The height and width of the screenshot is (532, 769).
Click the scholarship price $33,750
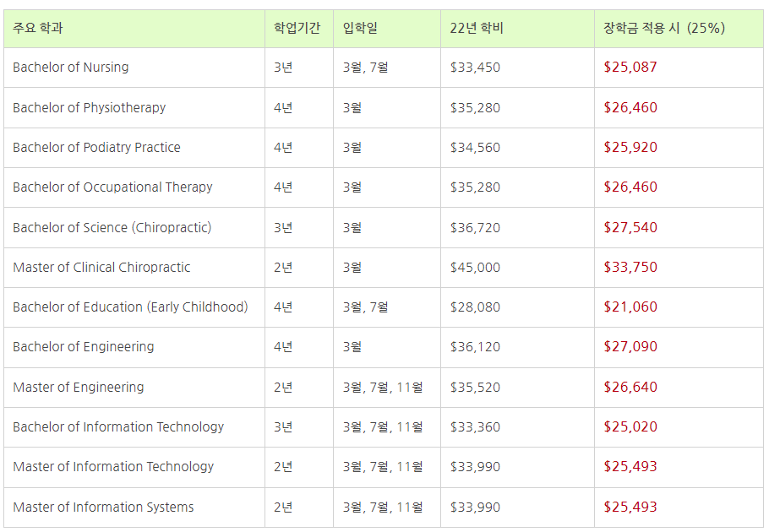click(630, 267)
